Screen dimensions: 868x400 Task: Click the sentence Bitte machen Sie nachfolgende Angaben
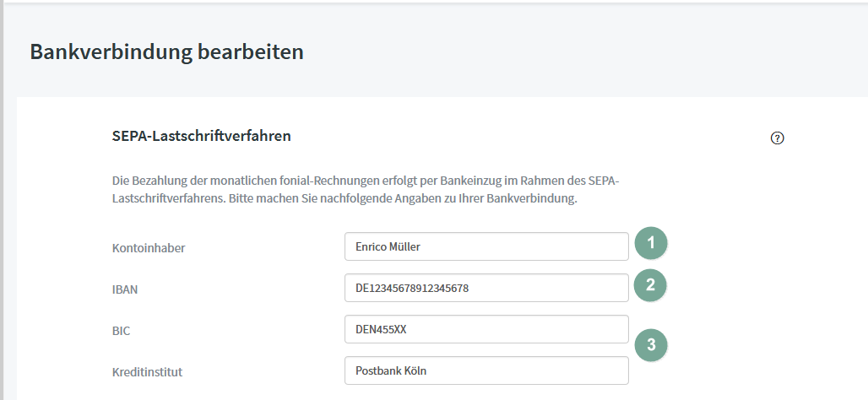coord(403,198)
